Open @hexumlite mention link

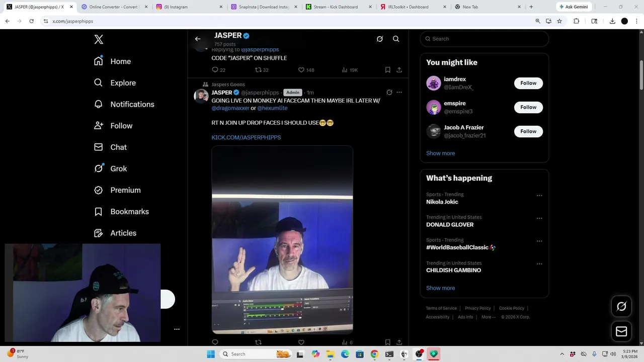(272, 108)
